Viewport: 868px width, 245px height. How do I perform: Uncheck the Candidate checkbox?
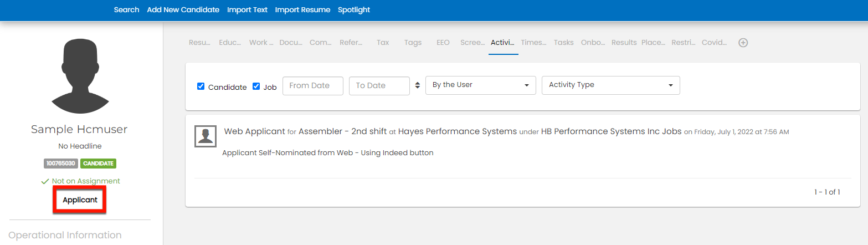pos(201,86)
